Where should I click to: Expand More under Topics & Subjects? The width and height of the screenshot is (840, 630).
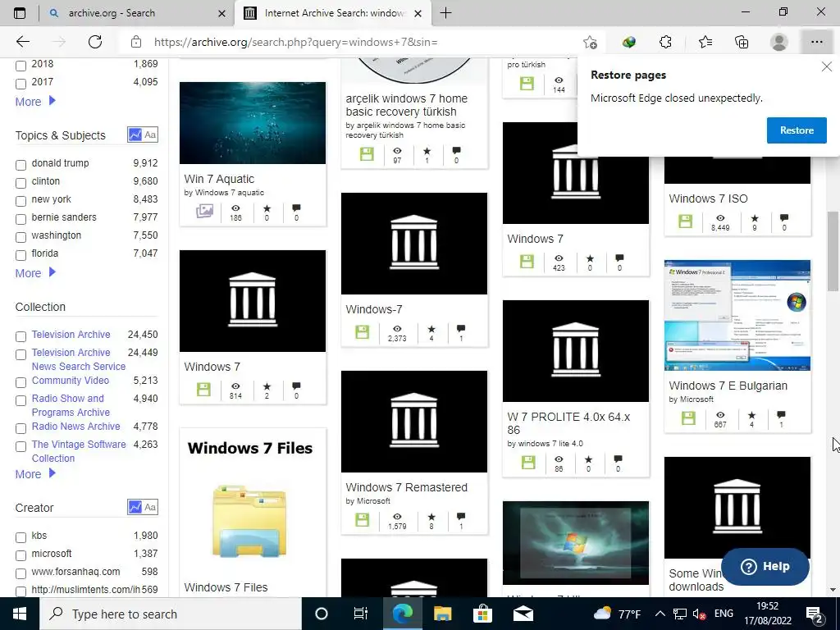(x=35, y=272)
